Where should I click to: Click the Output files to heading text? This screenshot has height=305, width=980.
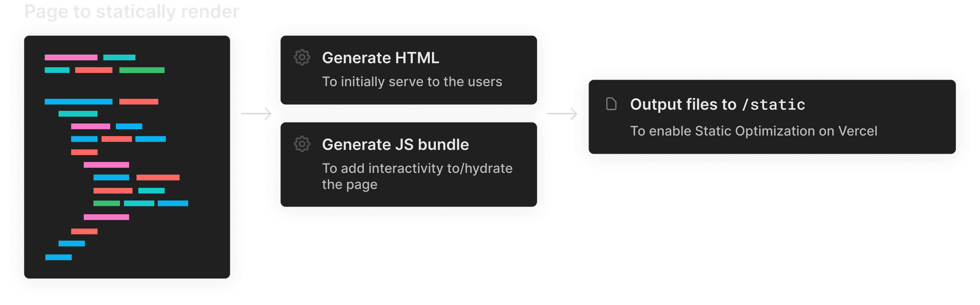coord(683,104)
